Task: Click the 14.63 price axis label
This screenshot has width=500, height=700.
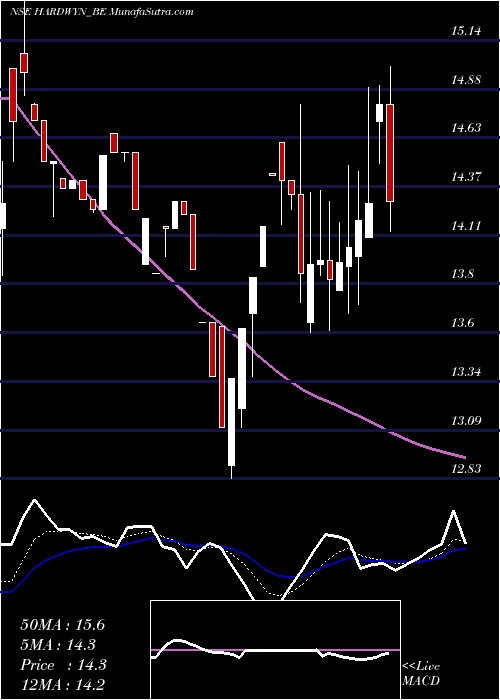Action: coord(466,128)
